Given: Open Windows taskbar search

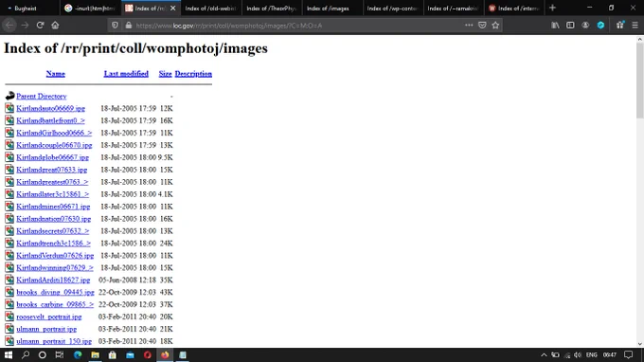Looking at the screenshot, I should click(26, 355).
